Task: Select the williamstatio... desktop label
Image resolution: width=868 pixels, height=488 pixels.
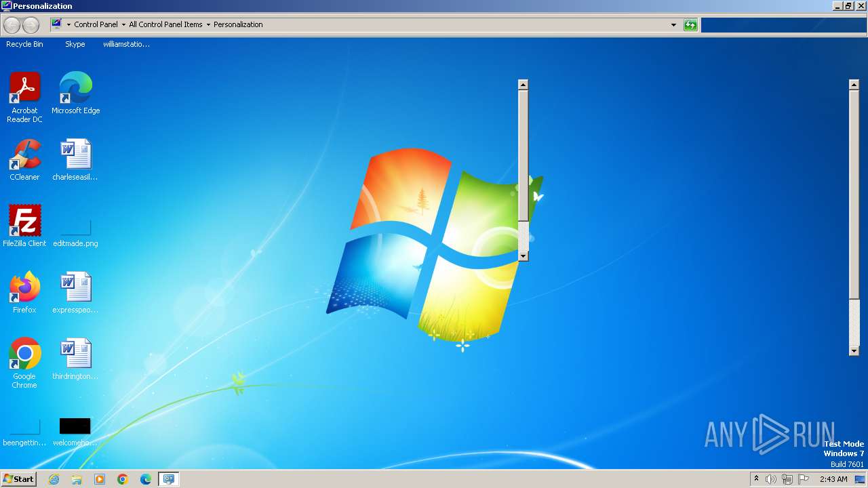Action: tap(126, 44)
